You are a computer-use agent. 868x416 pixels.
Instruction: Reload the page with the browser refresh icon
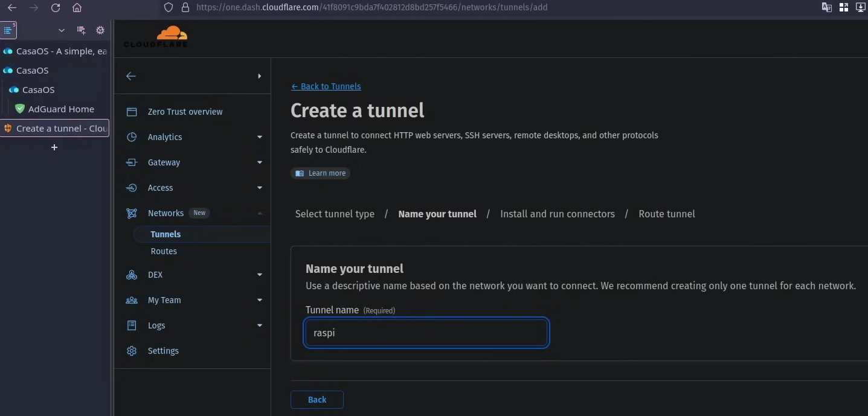coord(56,8)
